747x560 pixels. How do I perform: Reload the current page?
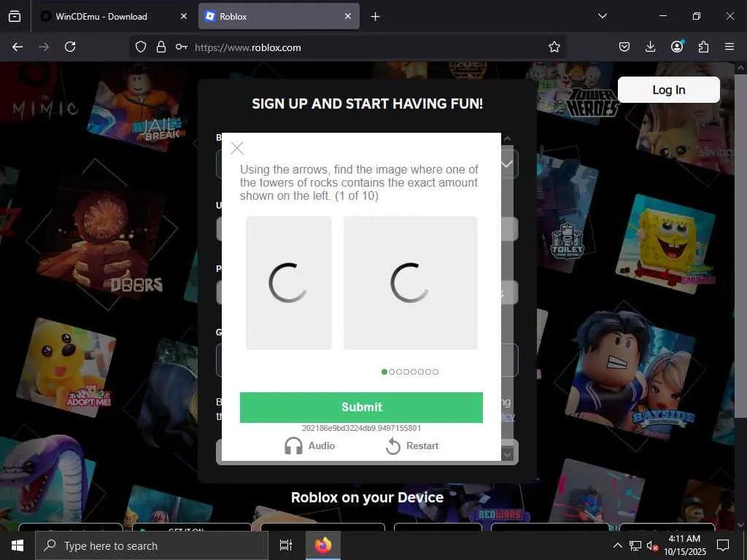pos(70,47)
